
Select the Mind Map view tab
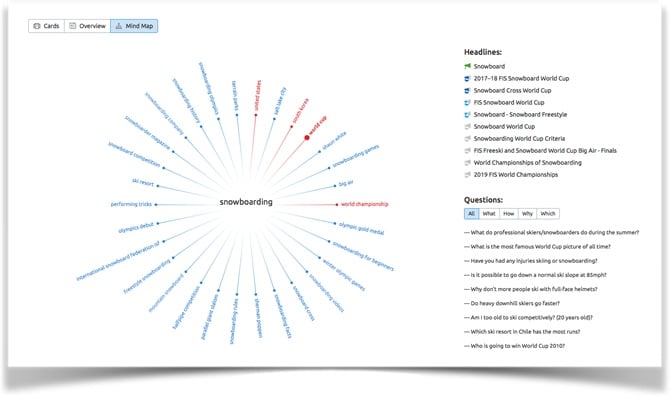click(134, 26)
